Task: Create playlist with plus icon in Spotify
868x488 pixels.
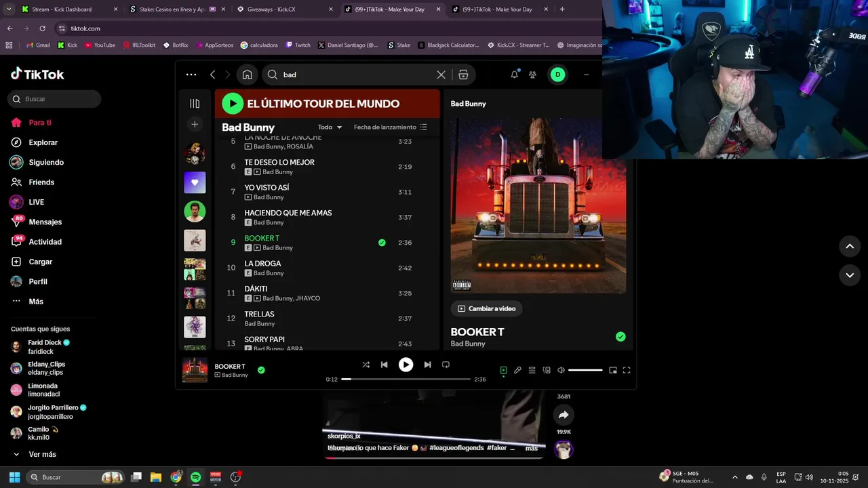Action: (195, 124)
